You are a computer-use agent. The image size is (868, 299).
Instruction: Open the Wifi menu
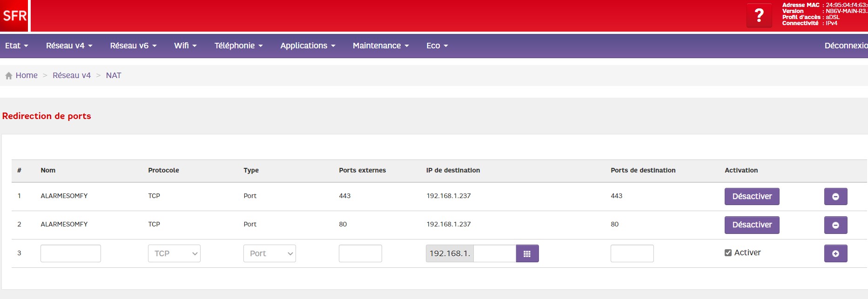[185, 46]
